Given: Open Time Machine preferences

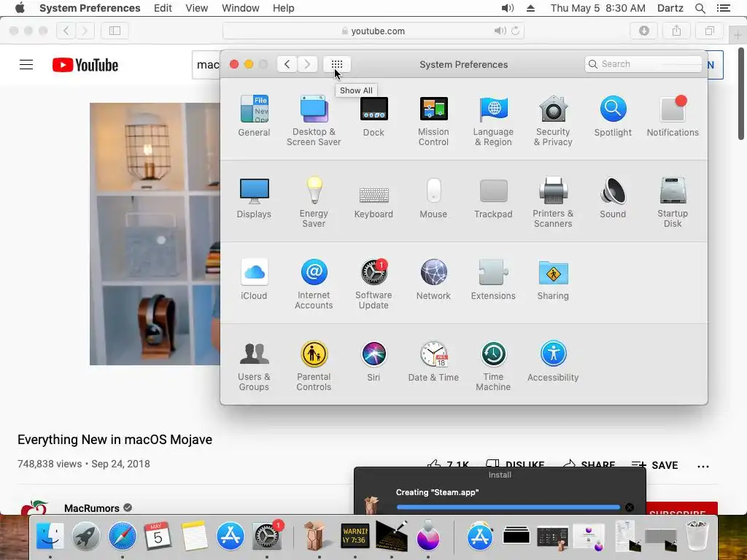Looking at the screenshot, I should [493, 366].
